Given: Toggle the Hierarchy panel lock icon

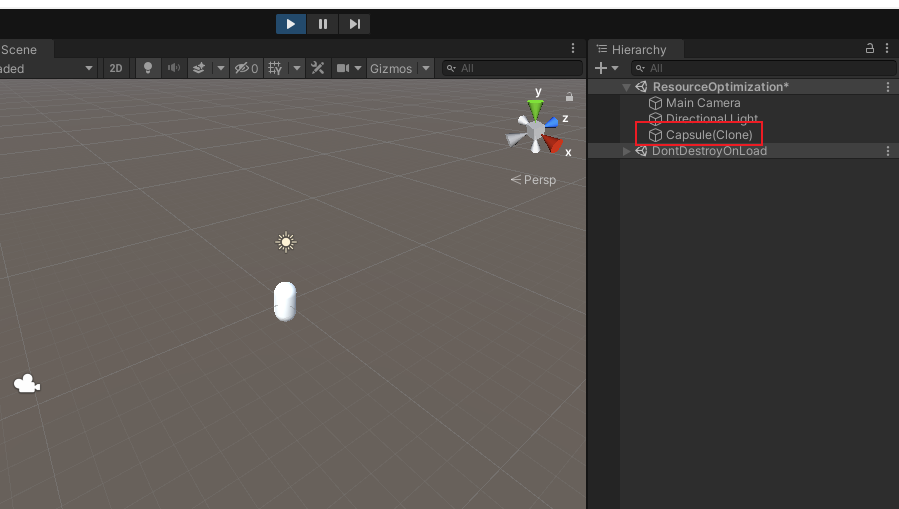Looking at the screenshot, I should pos(870,48).
